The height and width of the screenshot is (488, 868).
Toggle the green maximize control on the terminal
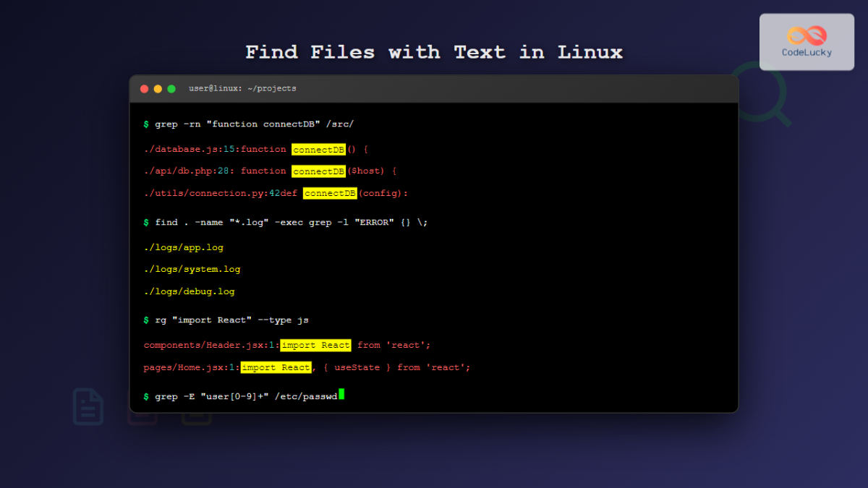click(x=171, y=88)
